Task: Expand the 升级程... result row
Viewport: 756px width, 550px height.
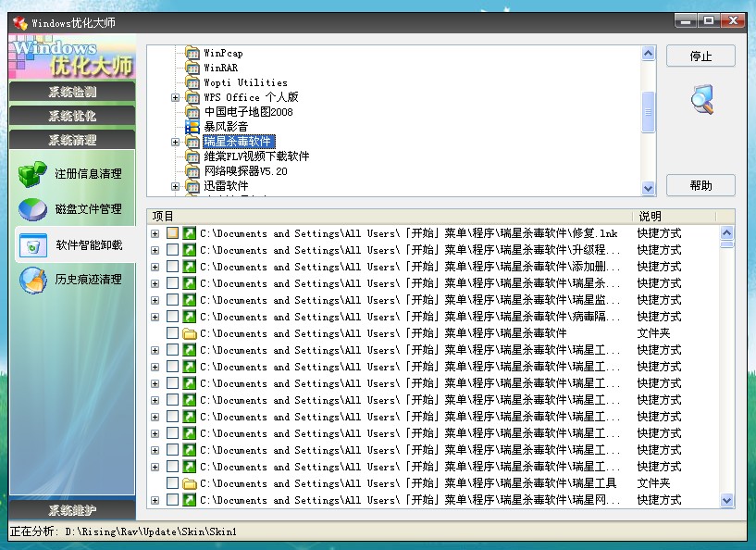Action: 155,250
